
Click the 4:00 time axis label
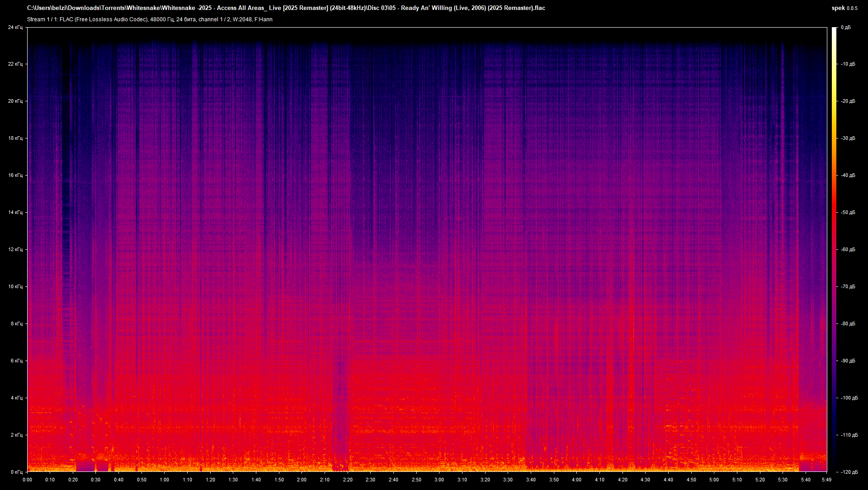(x=576, y=480)
